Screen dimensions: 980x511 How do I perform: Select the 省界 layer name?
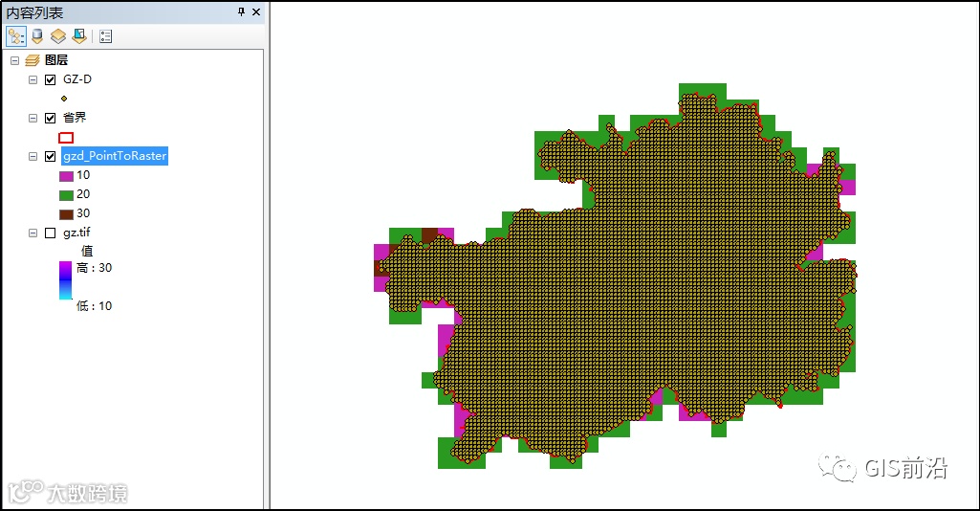coord(75,118)
